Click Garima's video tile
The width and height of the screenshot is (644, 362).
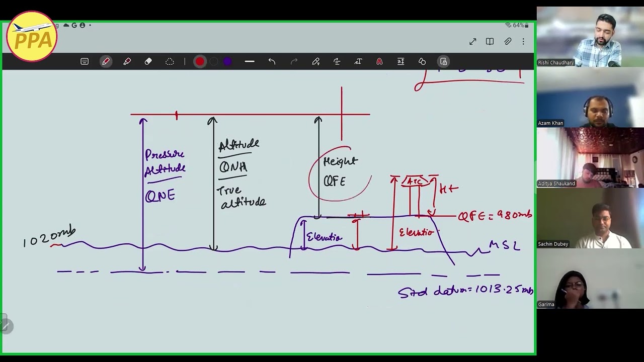click(590, 279)
